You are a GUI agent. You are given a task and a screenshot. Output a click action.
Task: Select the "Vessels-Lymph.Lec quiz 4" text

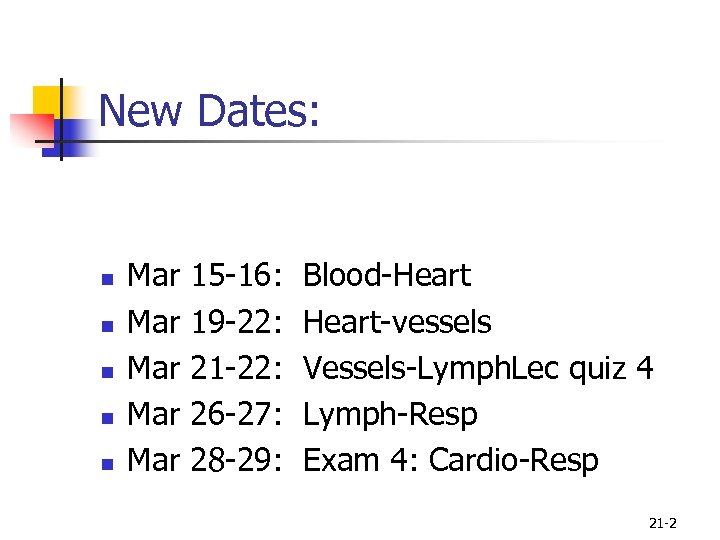[478, 368]
